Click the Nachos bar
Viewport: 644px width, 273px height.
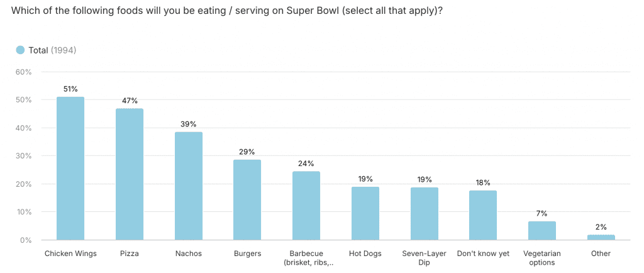coord(188,186)
